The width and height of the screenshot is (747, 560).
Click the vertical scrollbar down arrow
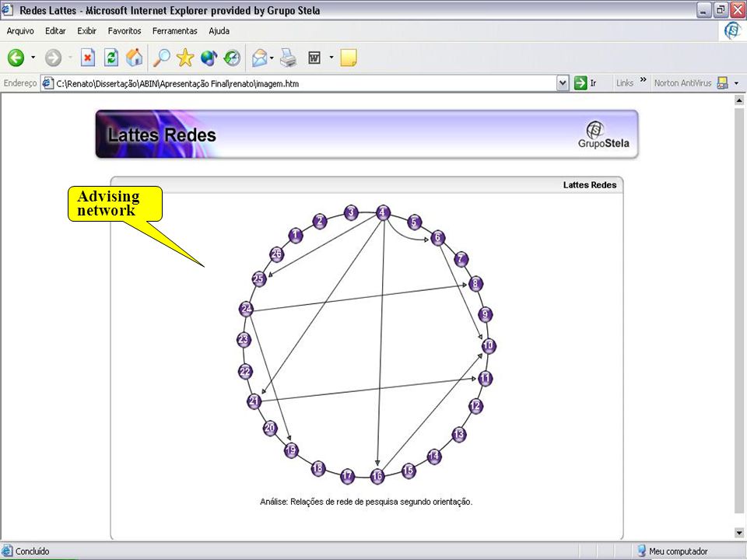tap(739, 533)
